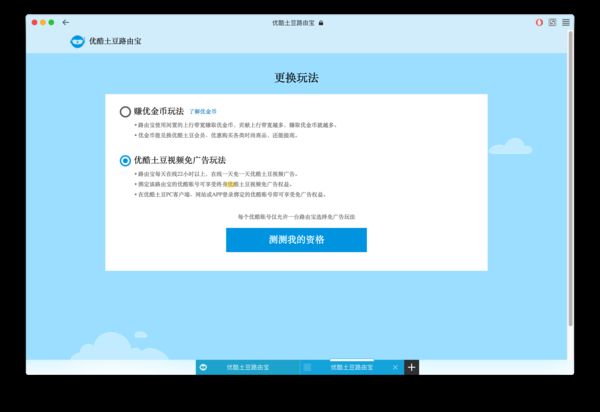This screenshot has width=600, height=412.
Task: Click the 优酷土豆路由宝 window title text
Action: 293,23
